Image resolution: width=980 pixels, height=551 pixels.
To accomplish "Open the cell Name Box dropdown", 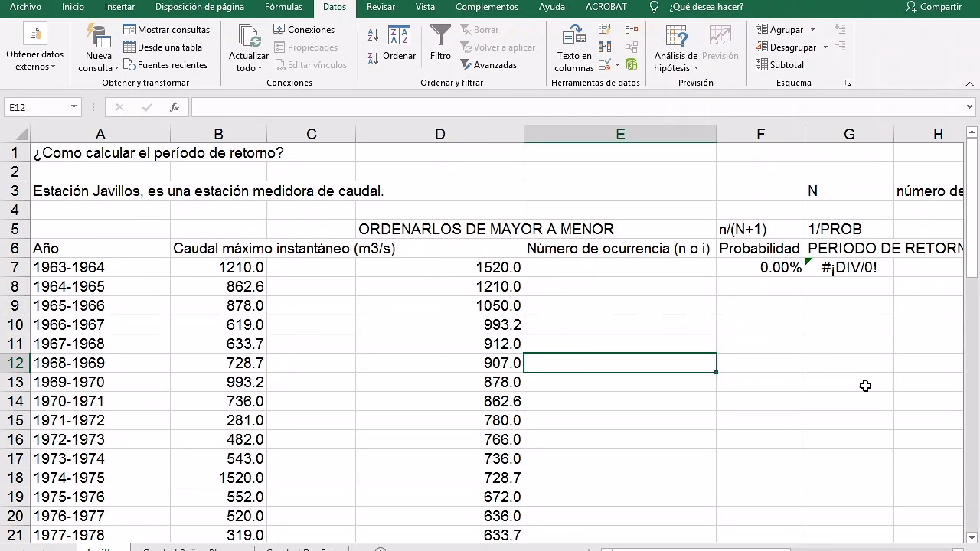I will [72, 107].
